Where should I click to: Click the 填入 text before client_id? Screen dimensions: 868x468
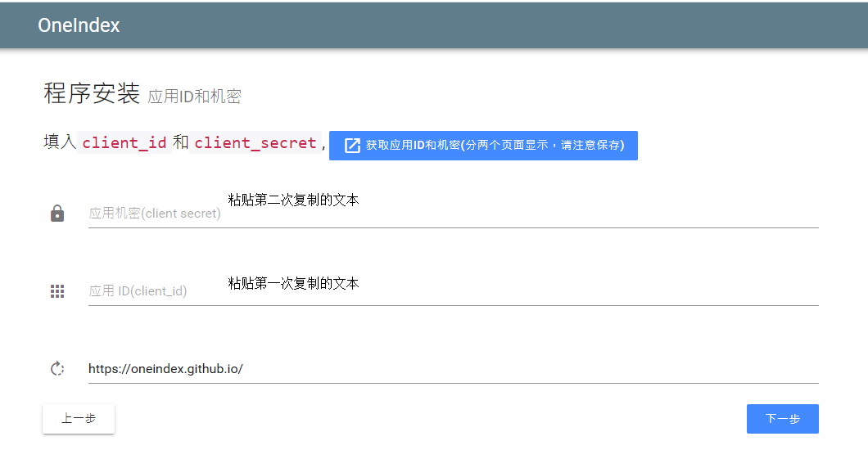60,142
